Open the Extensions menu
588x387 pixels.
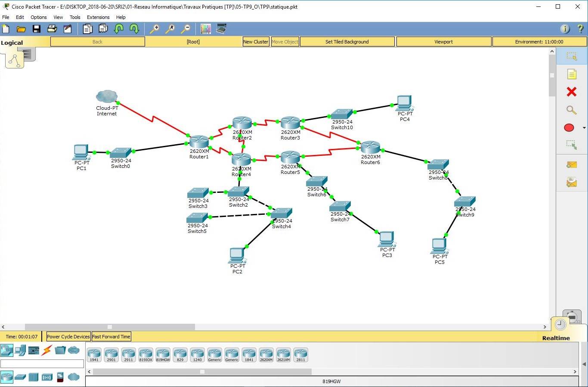[x=98, y=17]
